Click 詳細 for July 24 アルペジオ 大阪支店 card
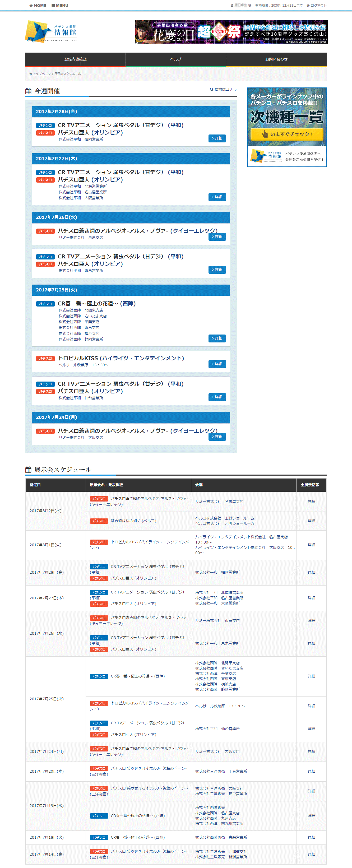The image size is (352, 868). pos(217,437)
